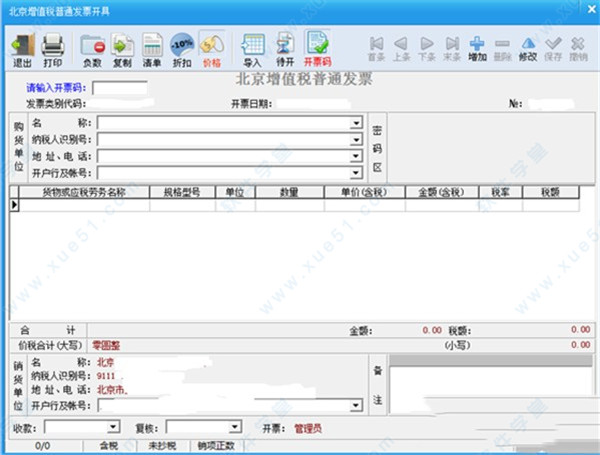
Task: Click the 复制 (Copy) toolbar icon
Action: coord(122,47)
